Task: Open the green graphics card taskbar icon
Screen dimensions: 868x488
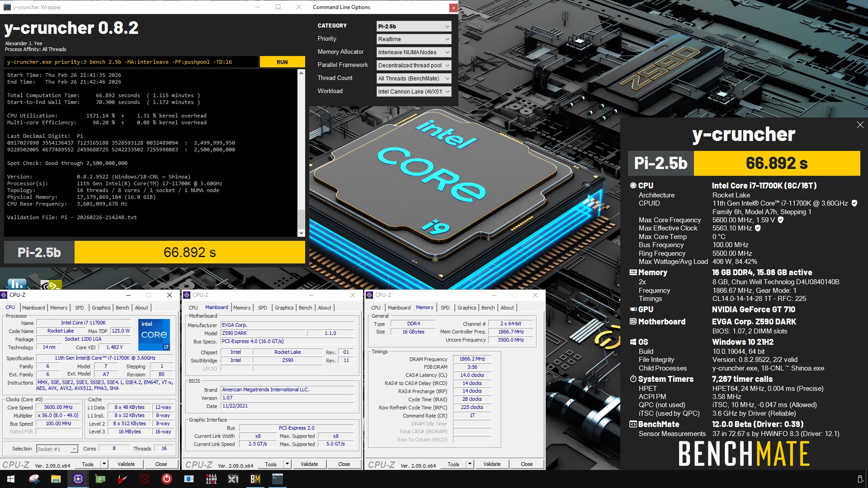Action: click(100, 479)
